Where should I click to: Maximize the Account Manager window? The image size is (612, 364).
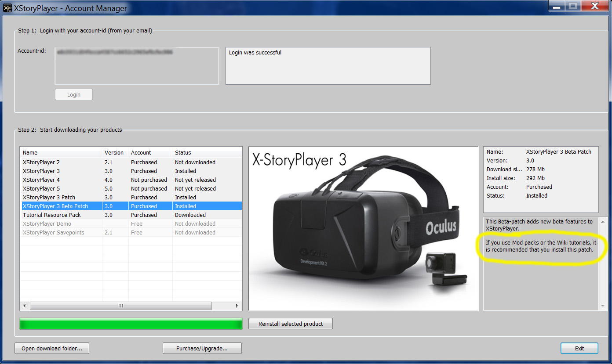coord(572,6)
